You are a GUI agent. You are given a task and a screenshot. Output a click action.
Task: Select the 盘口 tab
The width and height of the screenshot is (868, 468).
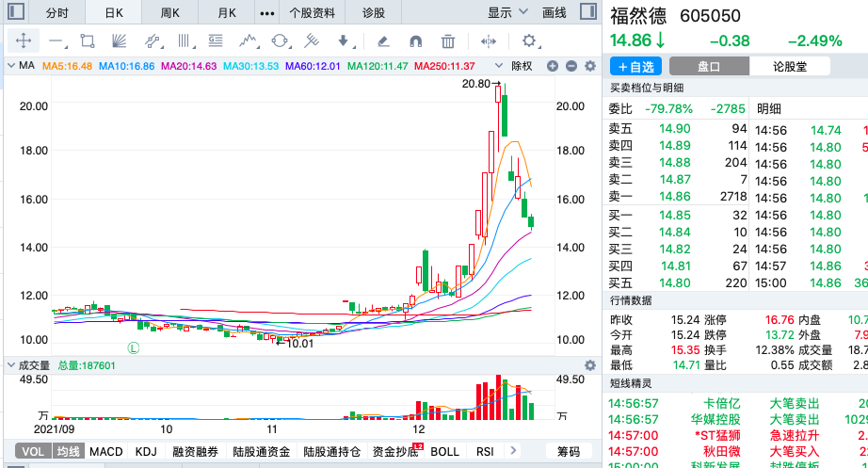pyautogui.click(x=709, y=67)
